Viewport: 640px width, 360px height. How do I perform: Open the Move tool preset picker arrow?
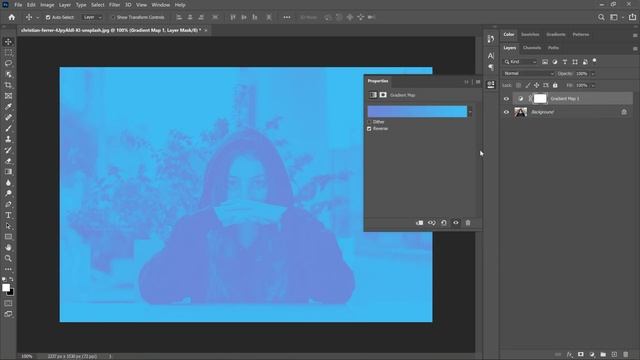click(38, 18)
